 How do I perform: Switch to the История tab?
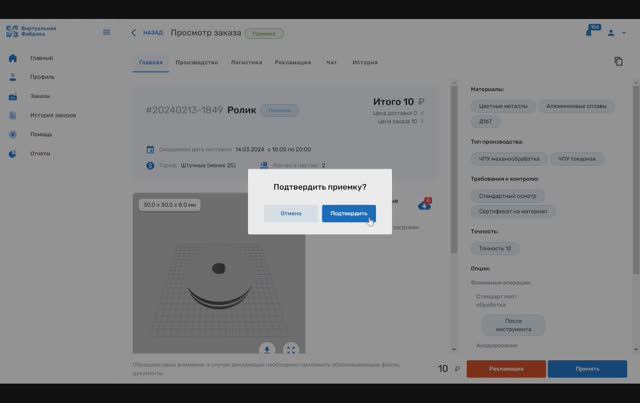point(365,62)
